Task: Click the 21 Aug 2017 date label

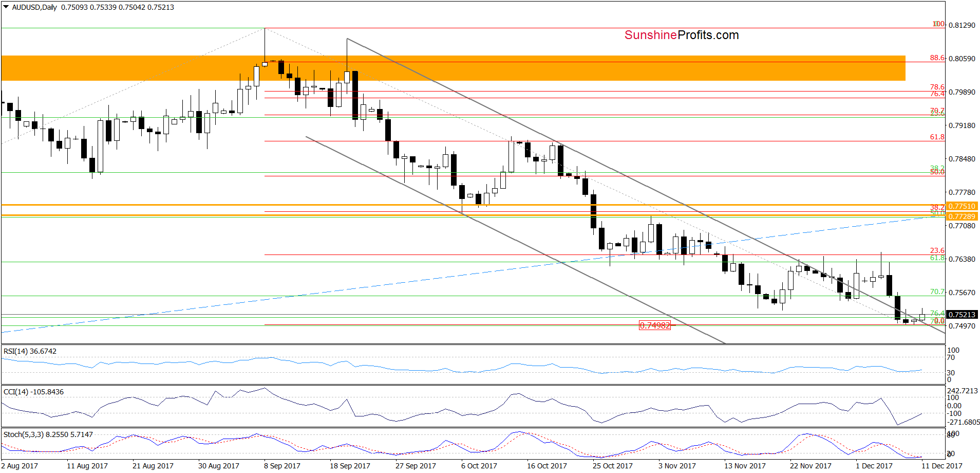Action: 153,466
